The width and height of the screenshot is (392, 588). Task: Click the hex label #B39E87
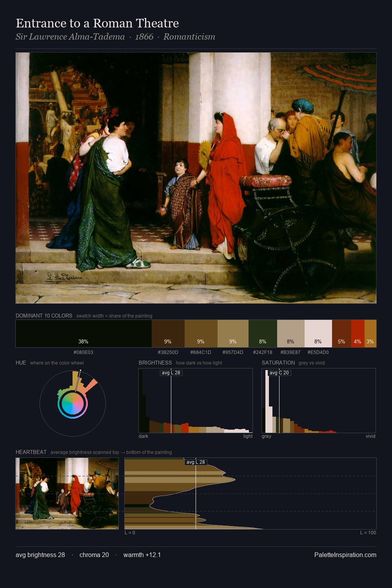290,352
